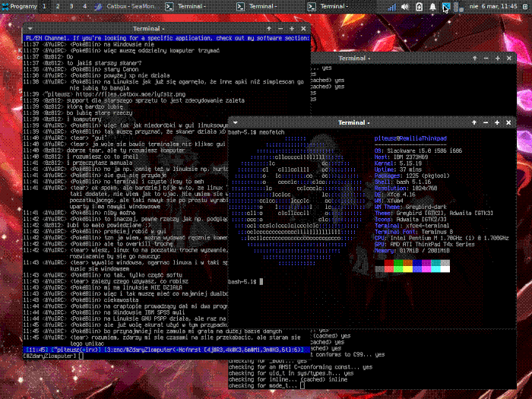Switch to workspace 2

click(58, 6)
